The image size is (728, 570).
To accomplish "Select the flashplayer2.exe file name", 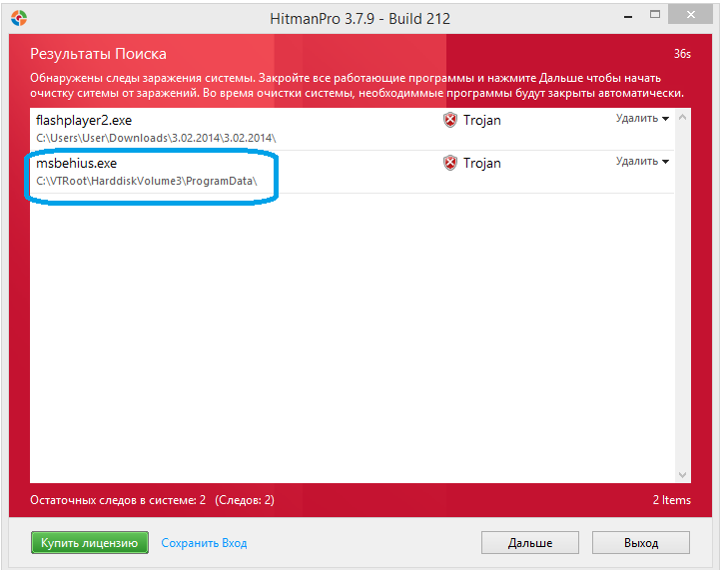I will [x=84, y=121].
